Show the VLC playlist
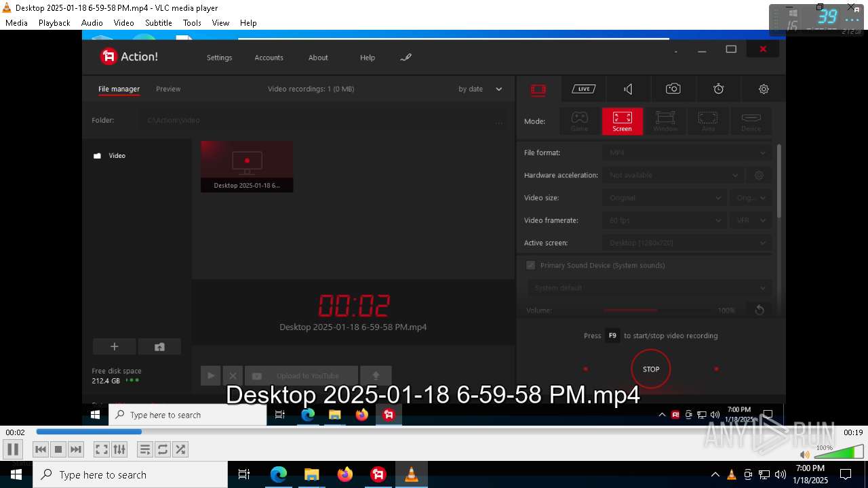This screenshot has width=868, height=488. (x=145, y=449)
